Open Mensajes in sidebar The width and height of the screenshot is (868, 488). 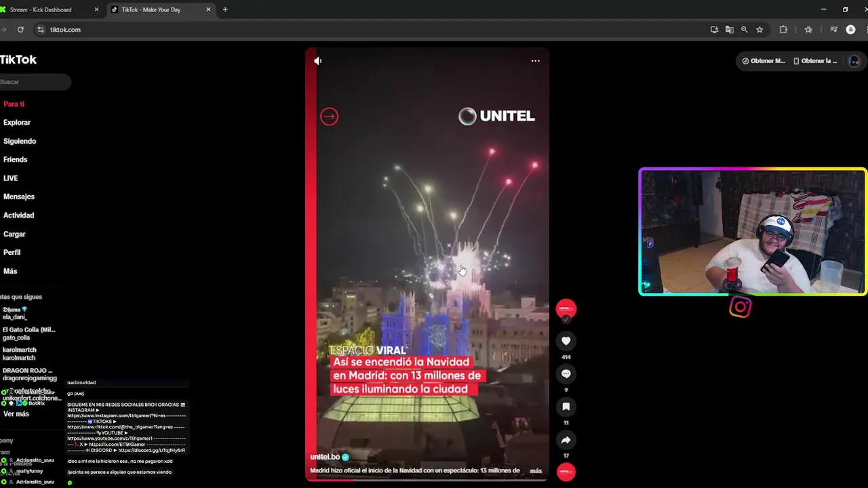18,197
